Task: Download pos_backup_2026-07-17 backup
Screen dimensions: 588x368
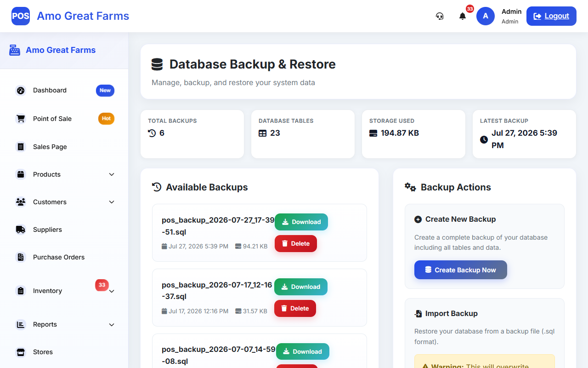Action: coord(301,287)
